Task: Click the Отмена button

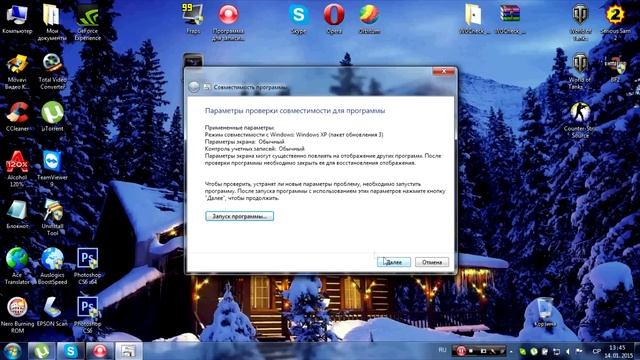Action: (432, 262)
